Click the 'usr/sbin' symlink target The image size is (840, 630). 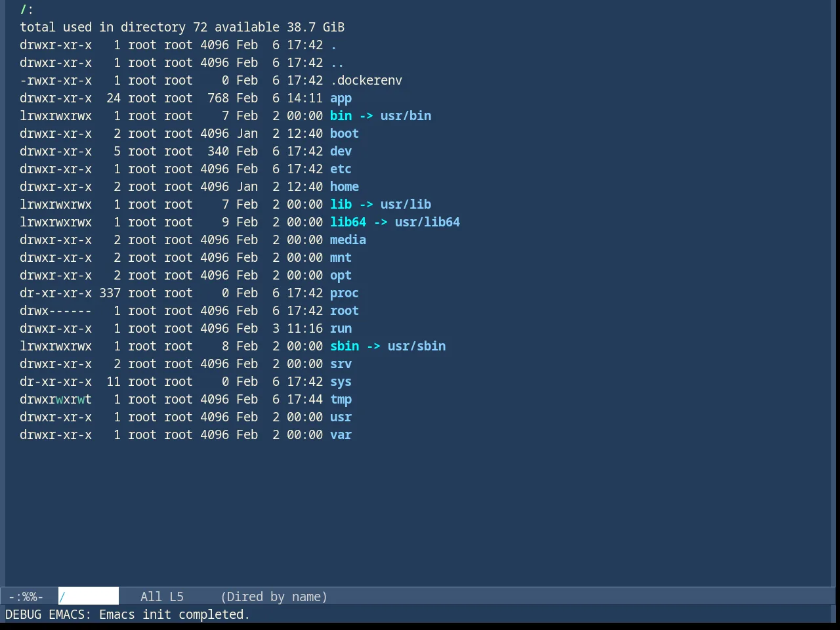point(417,346)
